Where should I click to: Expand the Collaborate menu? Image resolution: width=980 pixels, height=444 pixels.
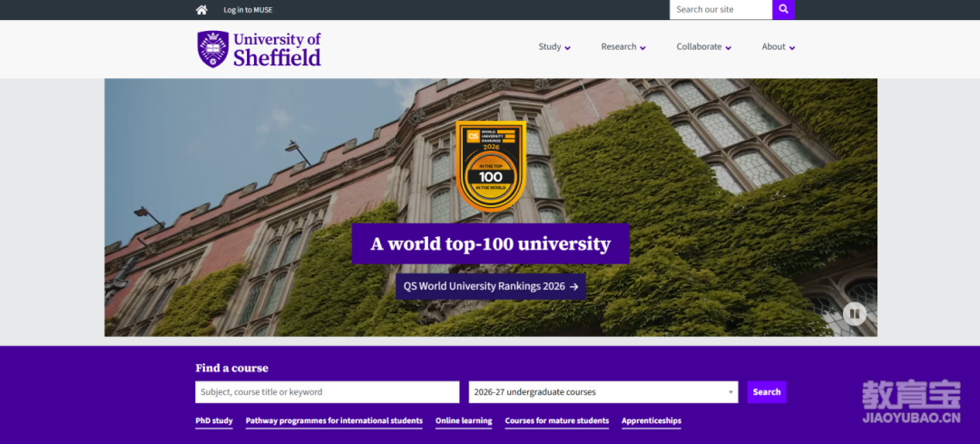pyautogui.click(x=704, y=47)
